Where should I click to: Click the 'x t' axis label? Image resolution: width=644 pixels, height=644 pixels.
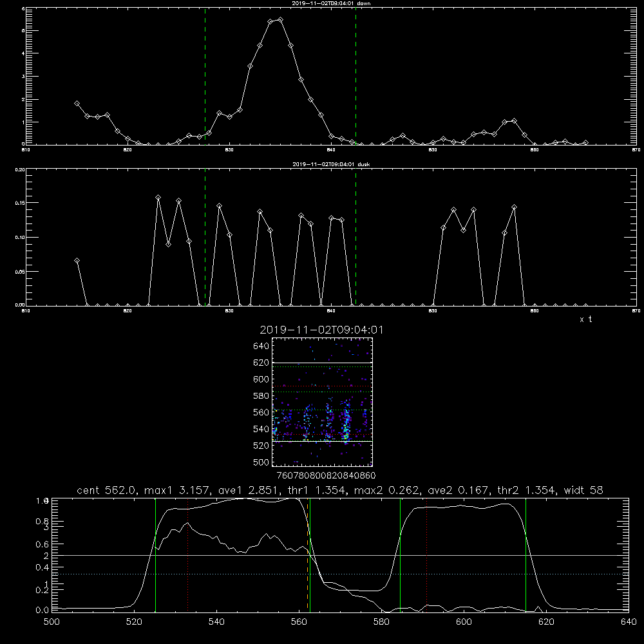point(585,319)
